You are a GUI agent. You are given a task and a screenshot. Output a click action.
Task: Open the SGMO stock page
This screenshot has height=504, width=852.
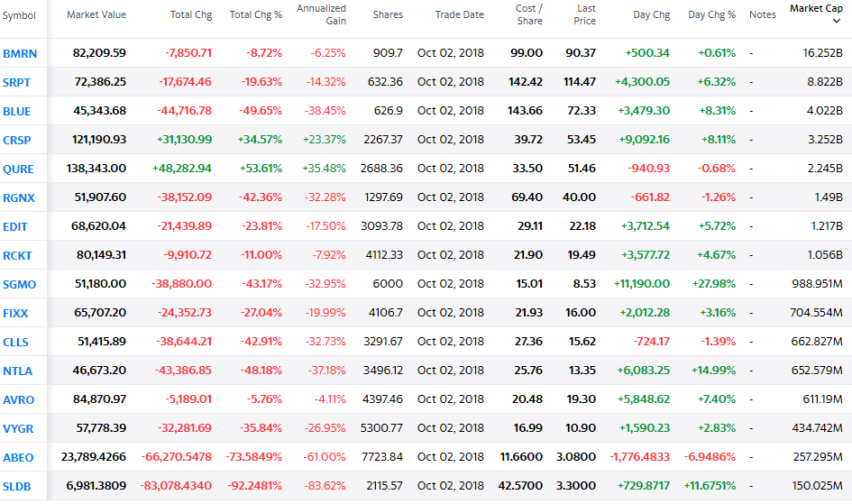point(19,285)
